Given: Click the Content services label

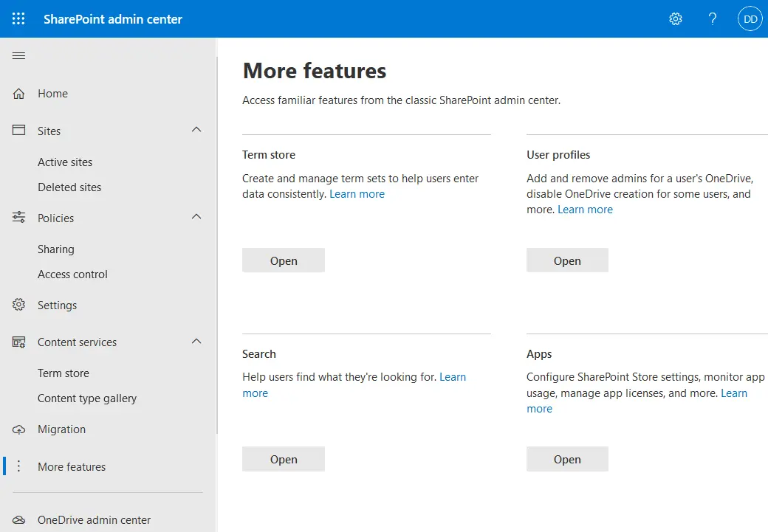Looking at the screenshot, I should pyautogui.click(x=77, y=342).
